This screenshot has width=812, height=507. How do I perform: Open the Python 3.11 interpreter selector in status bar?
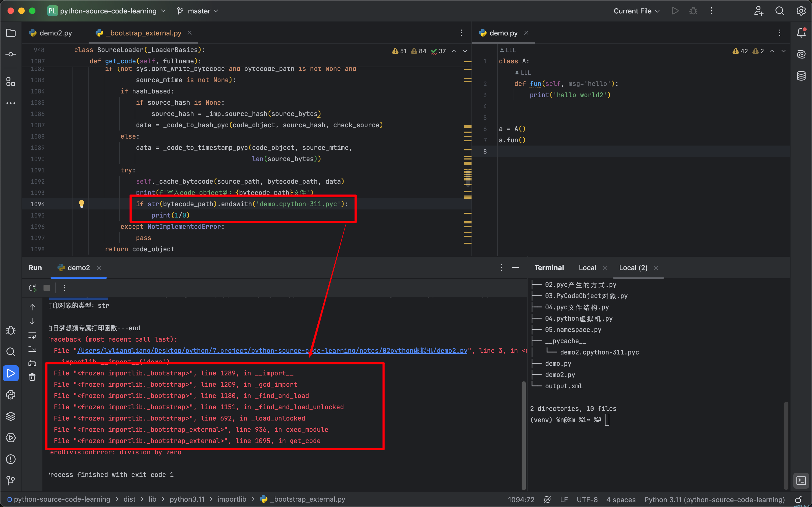714,499
